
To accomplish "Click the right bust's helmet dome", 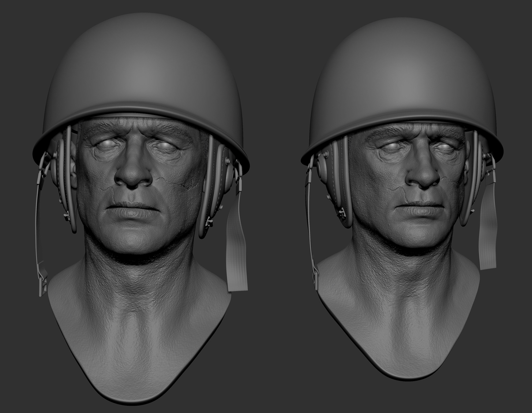I will click(x=402, y=70).
